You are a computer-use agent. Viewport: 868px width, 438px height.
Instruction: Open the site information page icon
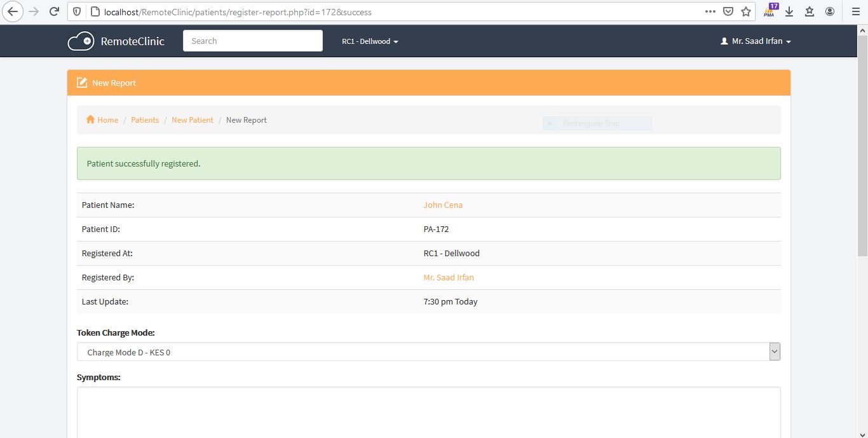point(94,11)
